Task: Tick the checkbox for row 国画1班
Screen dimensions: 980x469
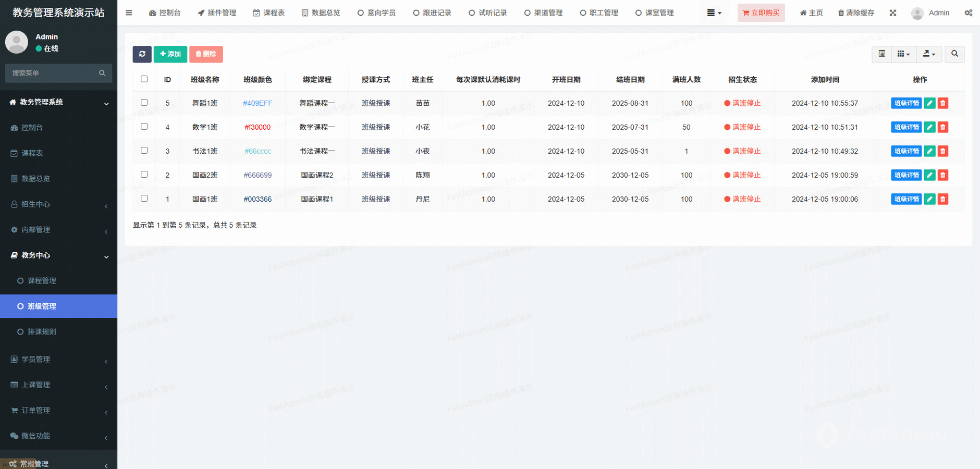Action: tap(144, 199)
